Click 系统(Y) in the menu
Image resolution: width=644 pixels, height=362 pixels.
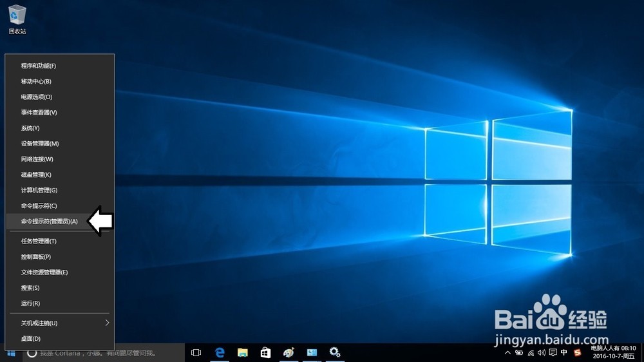59,128
